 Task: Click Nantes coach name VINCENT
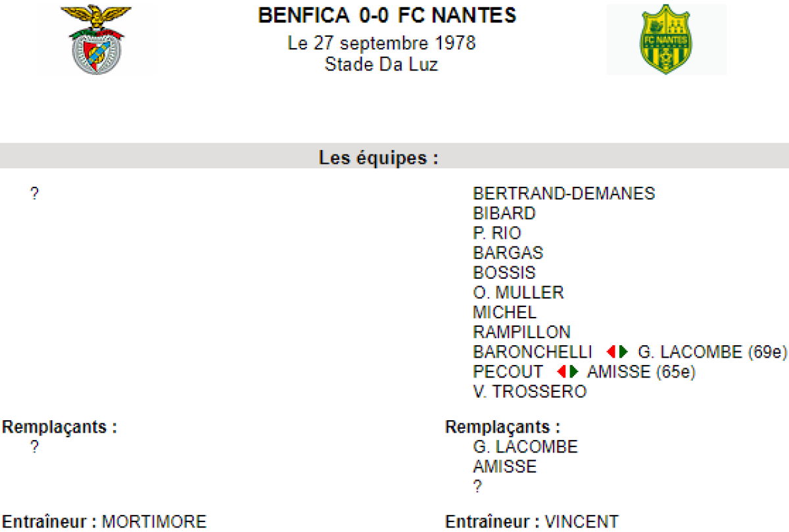581,522
